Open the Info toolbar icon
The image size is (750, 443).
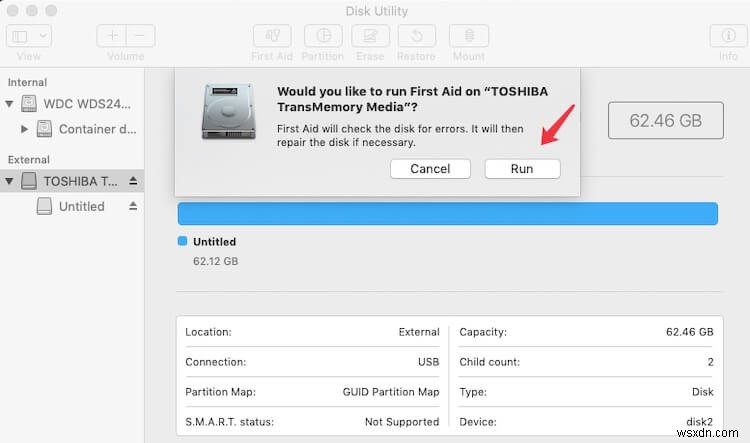728,35
